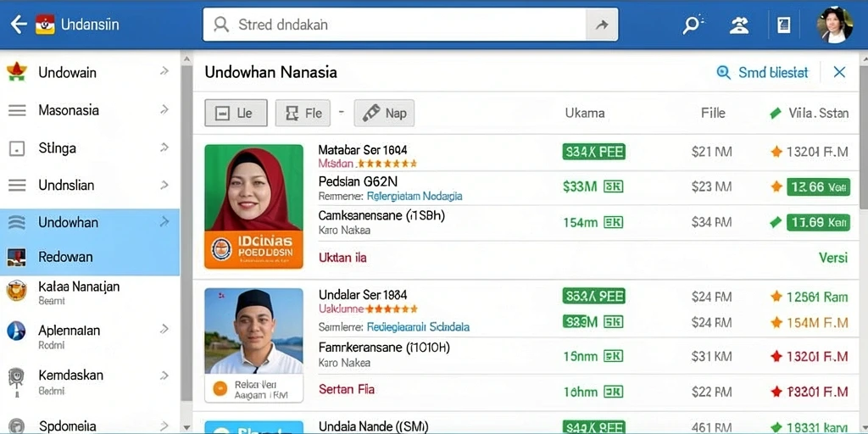The width and height of the screenshot is (868, 434).
Task: Select the 'Fle' filter button
Action: click(303, 113)
